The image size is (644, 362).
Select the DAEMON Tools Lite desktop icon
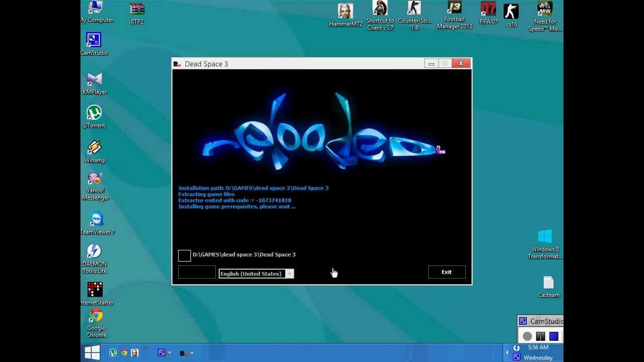coord(94,258)
